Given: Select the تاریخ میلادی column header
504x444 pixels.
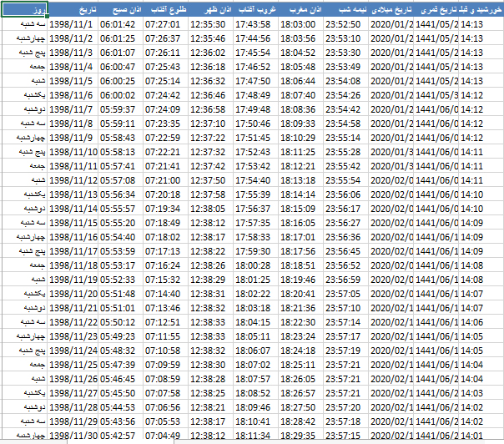Looking at the screenshot, I should (391, 9).
